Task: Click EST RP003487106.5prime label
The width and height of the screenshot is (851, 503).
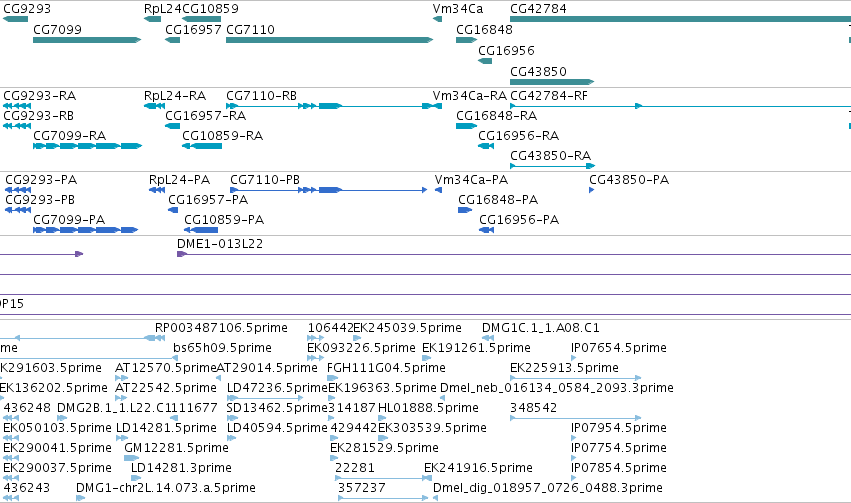Action: [221, 328]
